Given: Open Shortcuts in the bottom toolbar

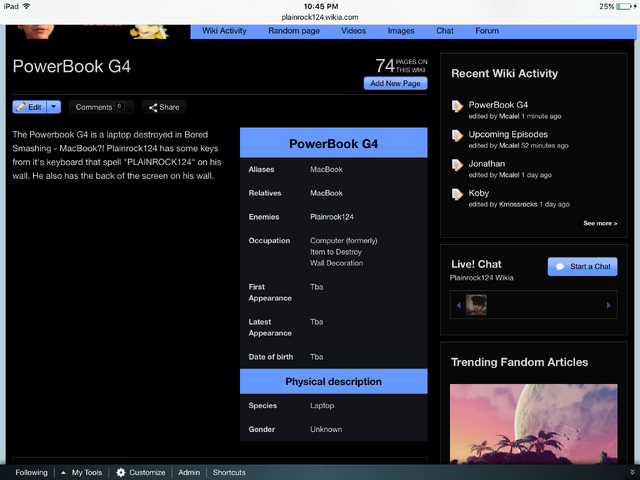Looking at the screenshot, I should click(229, 472).
